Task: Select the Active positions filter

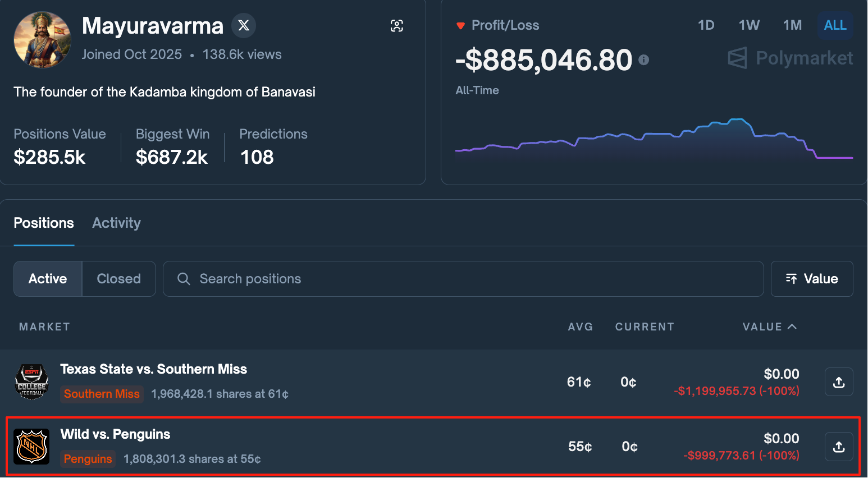Action: (x=47, y=278)
